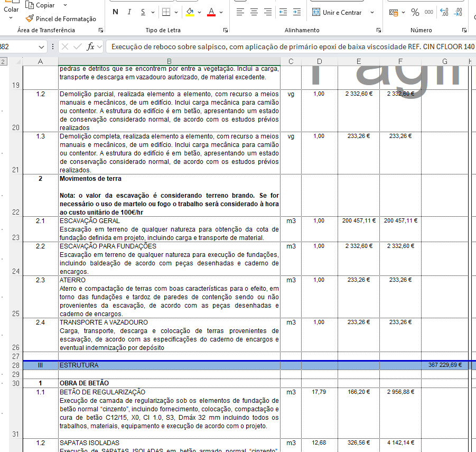This screenshot has height=452, width=476.
Task: Apply thousands separator (000) style
Action: (428, 12)
